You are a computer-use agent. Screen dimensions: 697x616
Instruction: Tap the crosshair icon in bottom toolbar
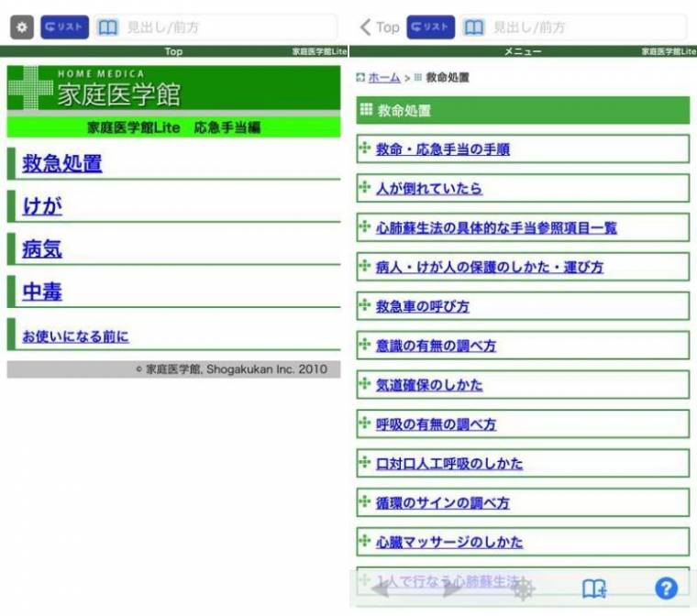tap(524, 589)
